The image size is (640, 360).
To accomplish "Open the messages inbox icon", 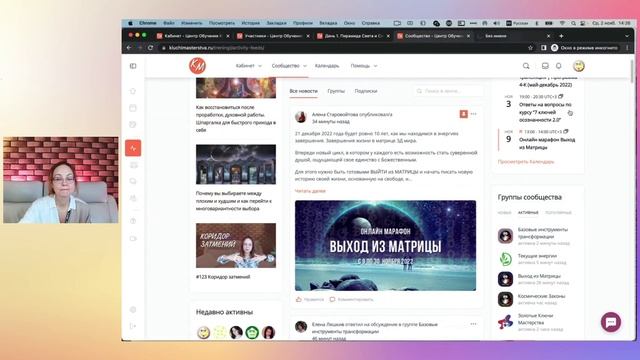I will (545, 66).
